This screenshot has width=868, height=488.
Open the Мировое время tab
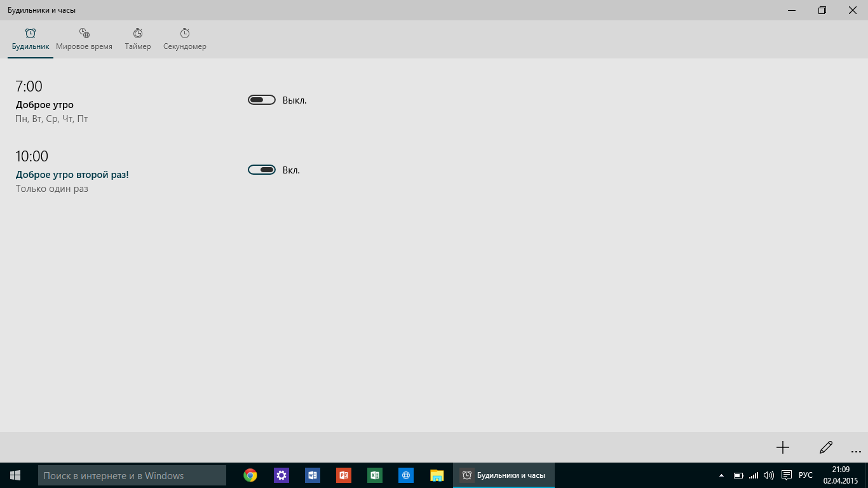(x=84, y=39)
